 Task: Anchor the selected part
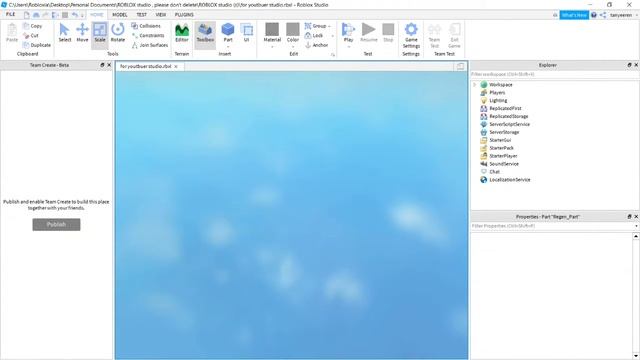(x=317, y=45)
